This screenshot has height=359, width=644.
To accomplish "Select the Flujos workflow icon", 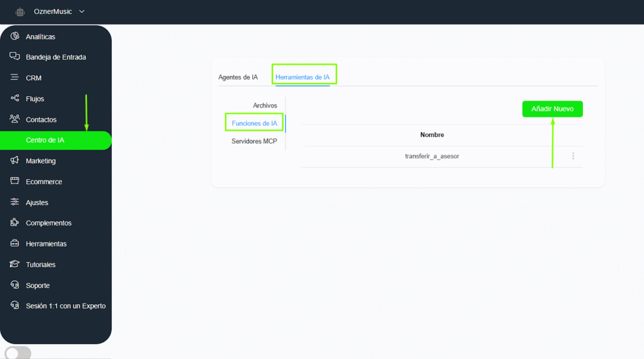I will (x=15, y=99).
